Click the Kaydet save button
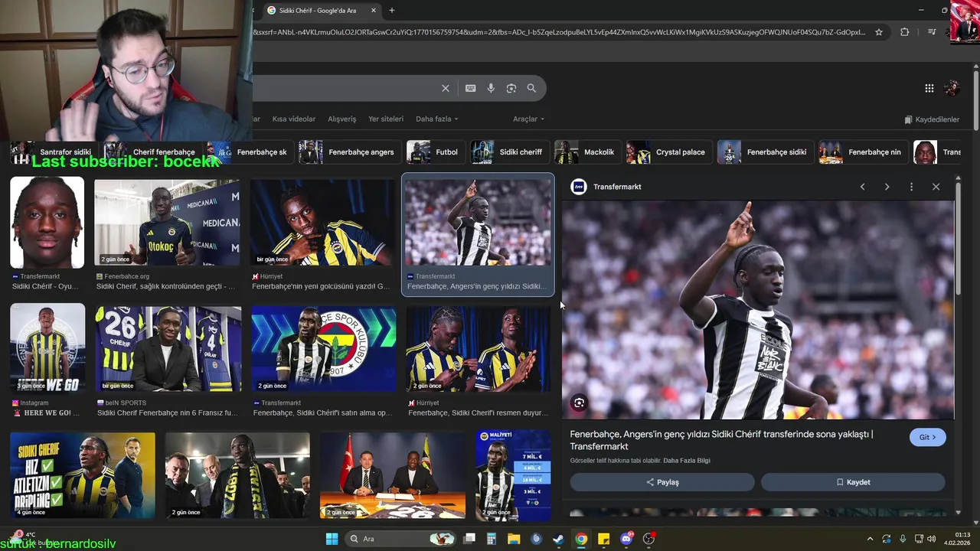 853,482
